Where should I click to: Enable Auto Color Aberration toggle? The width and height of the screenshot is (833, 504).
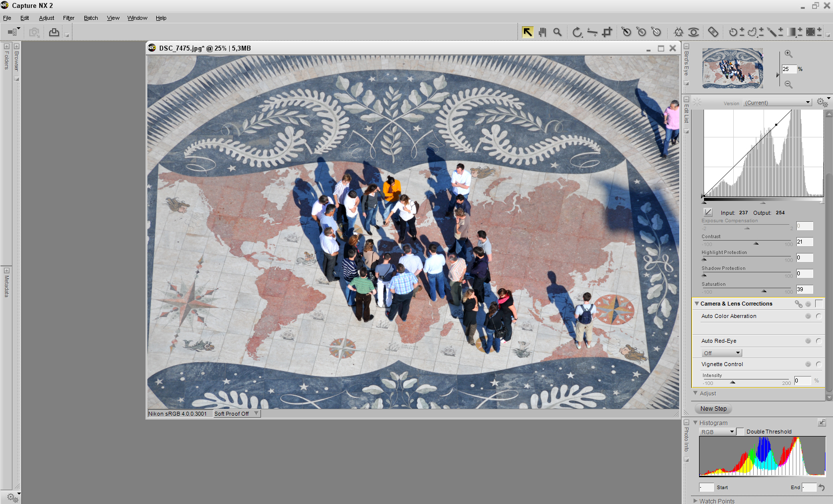click(x=818, y=316)
